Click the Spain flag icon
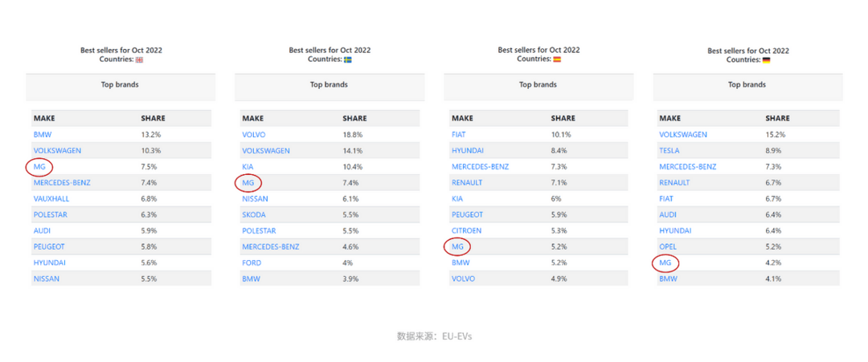 pos(557,59)
